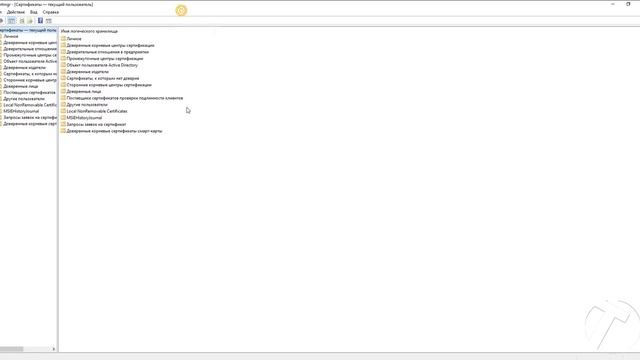Select Local NonRemovable Certificates in left tree
The width and height of the screenshot is (640, 360).
click(x=30, y=105)
